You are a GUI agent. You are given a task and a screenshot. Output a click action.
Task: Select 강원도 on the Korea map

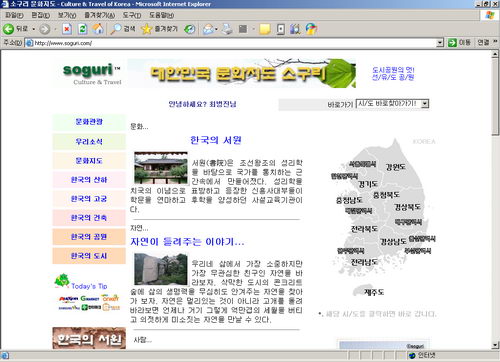pos(395,167)
